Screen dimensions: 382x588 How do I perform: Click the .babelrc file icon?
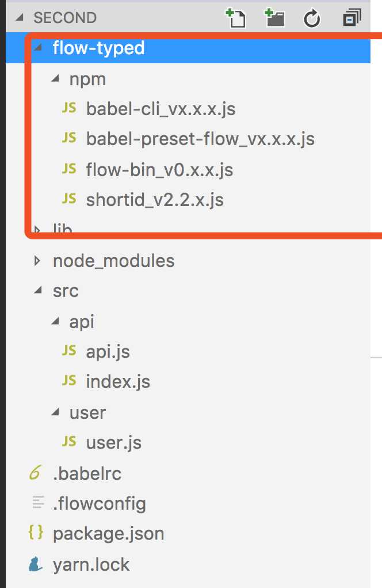point(36,474)
